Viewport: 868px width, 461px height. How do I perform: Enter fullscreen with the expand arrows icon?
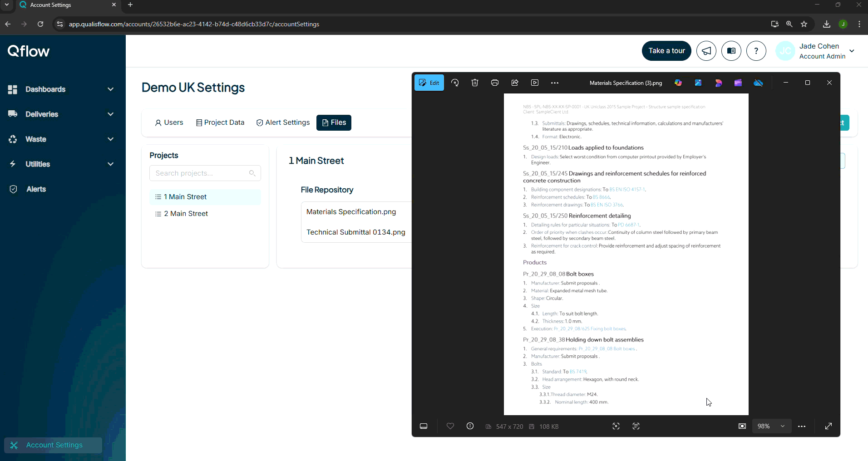[829, 427]
